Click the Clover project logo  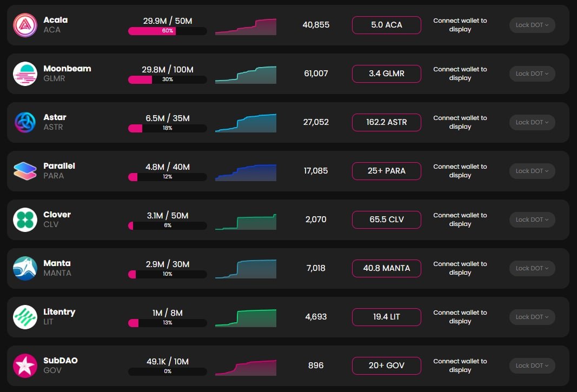pos(25,220)
